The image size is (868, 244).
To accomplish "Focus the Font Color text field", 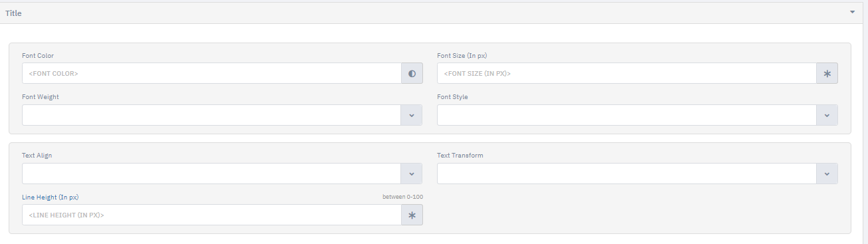I will point(212,73).
